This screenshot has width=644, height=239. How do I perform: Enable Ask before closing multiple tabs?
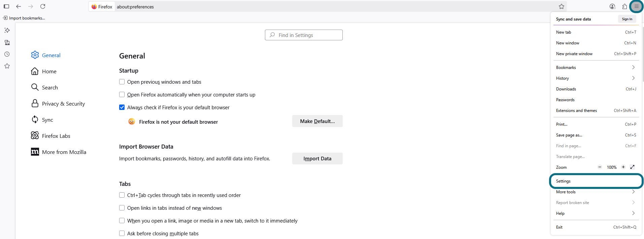[122, 233]
